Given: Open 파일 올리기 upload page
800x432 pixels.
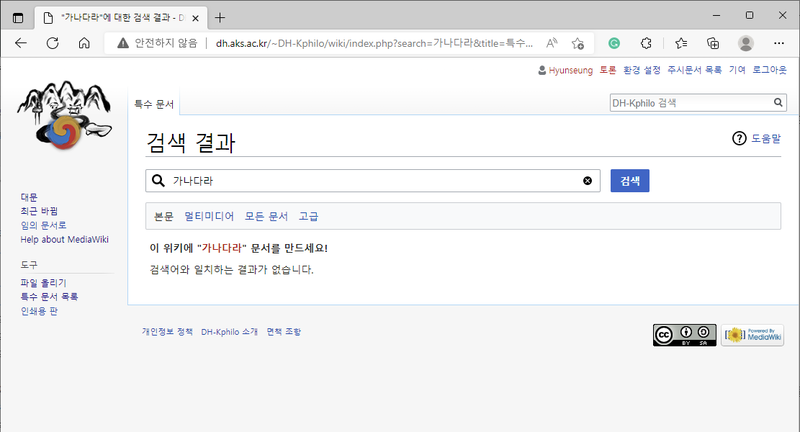Looking at the screenshot, I should tap(43, 283).
